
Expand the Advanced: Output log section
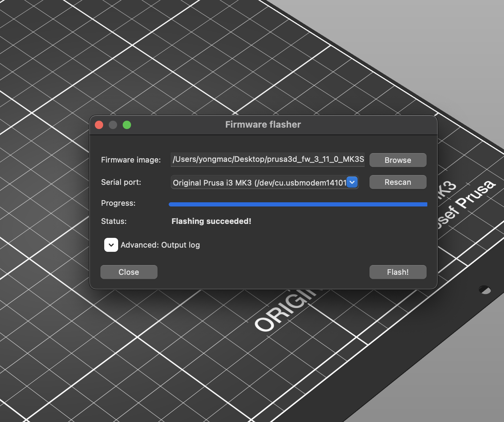[x=111, y=245]
